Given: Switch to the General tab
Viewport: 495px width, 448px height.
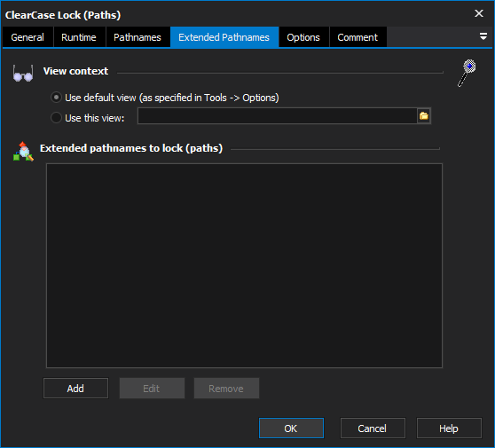Looking at the screenshot, I should click(27, 37).
